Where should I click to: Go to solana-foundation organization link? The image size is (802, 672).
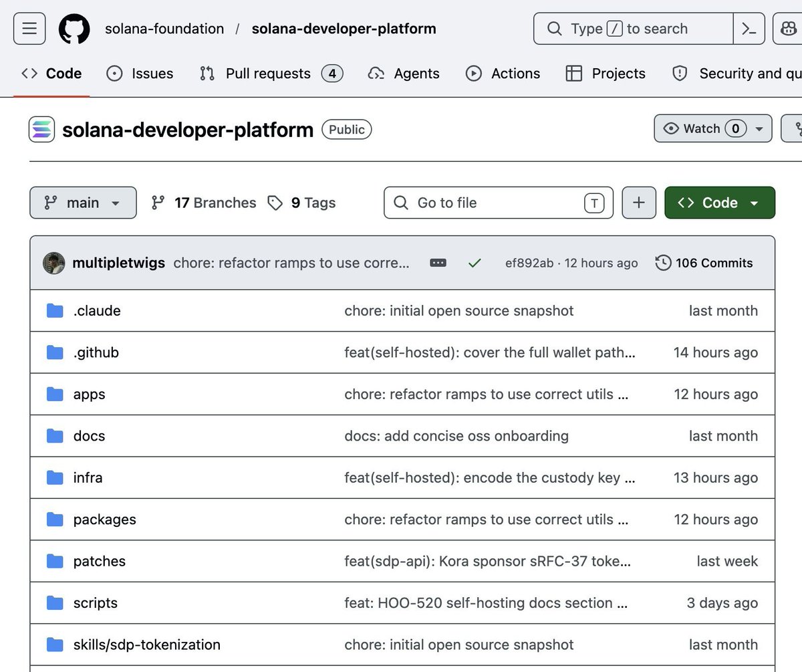tap(164, 29)
